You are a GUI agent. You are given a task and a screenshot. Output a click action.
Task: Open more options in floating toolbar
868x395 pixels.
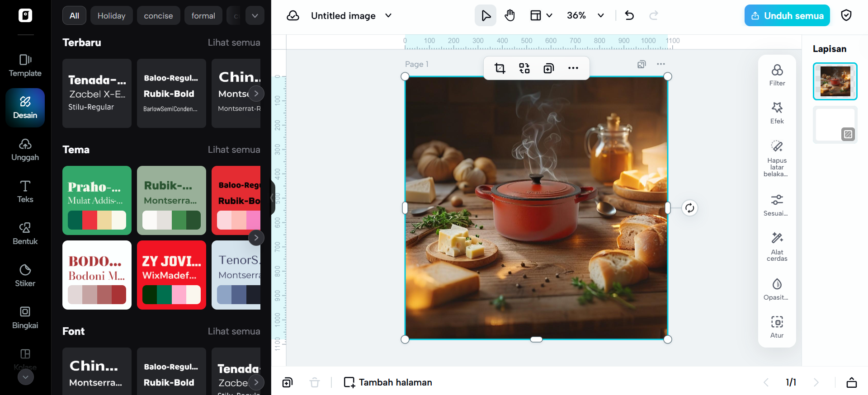click(573, 68)
